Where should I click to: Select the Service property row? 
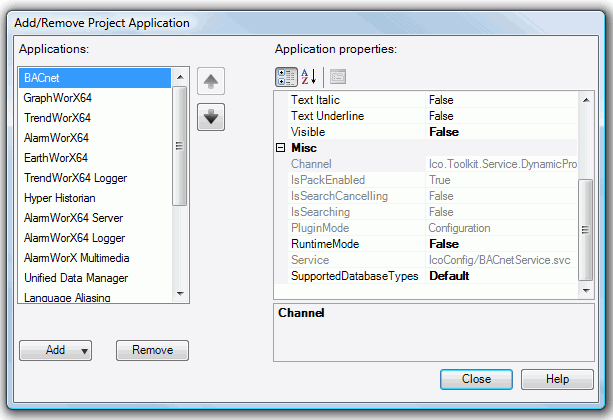(433, 260)
